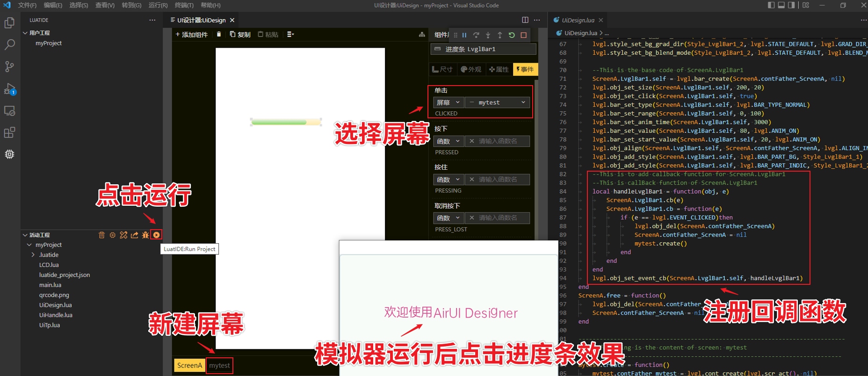This screenshot has height=376, width=868.
Task: Select the mytest screen tab
Action: coord(219,366)
